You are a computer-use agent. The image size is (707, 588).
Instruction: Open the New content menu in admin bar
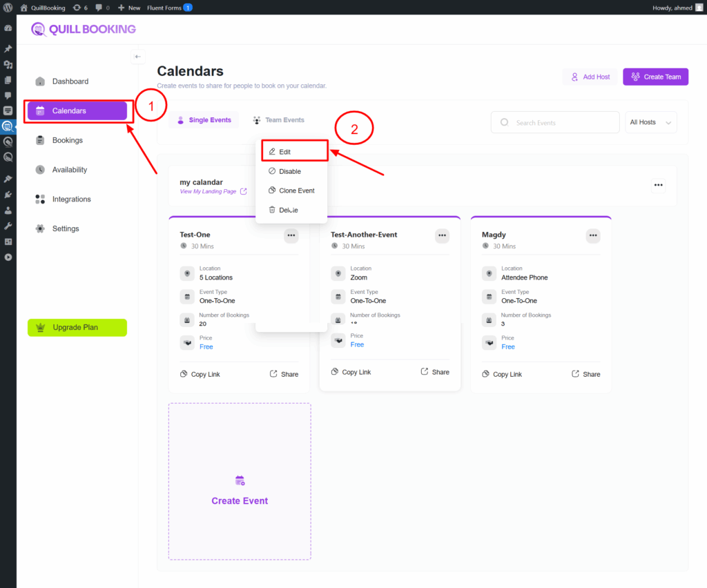click(129, 8)
